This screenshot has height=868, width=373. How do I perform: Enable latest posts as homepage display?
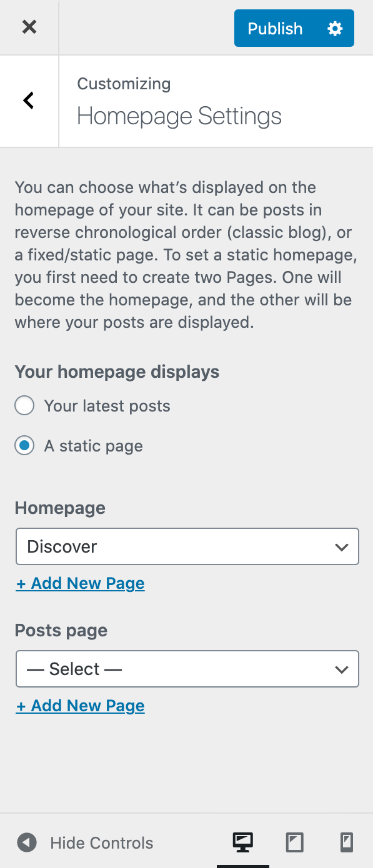coord(24,405)
